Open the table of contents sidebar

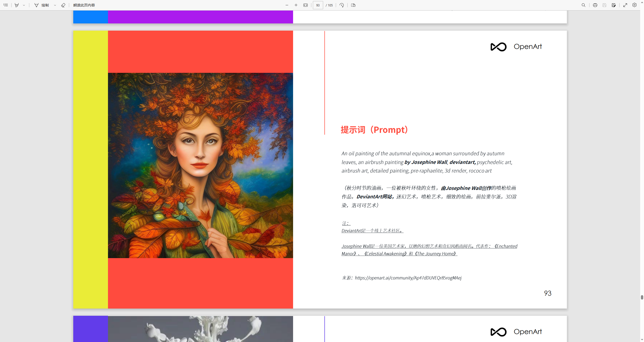coord(6,5)
